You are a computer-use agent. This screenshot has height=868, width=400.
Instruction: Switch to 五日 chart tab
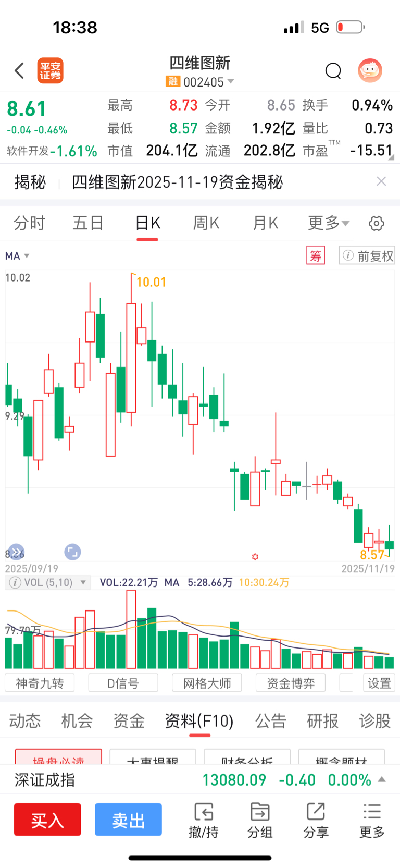pos(88,223)
